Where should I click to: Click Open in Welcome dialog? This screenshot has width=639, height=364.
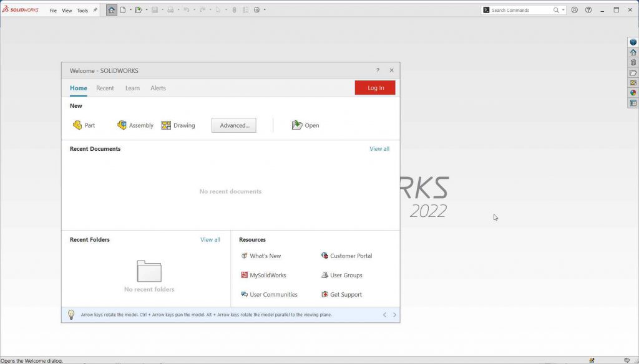pos(306,125)
